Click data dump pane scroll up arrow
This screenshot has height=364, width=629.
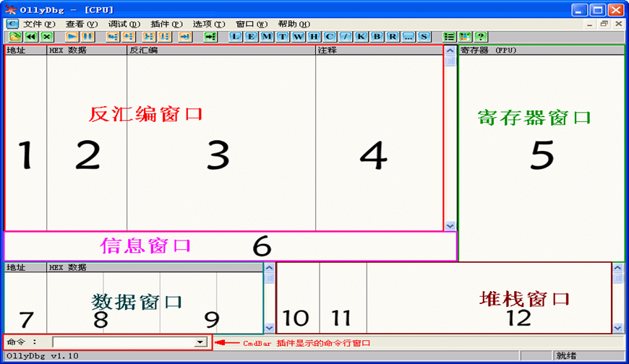tap(269, 267)
